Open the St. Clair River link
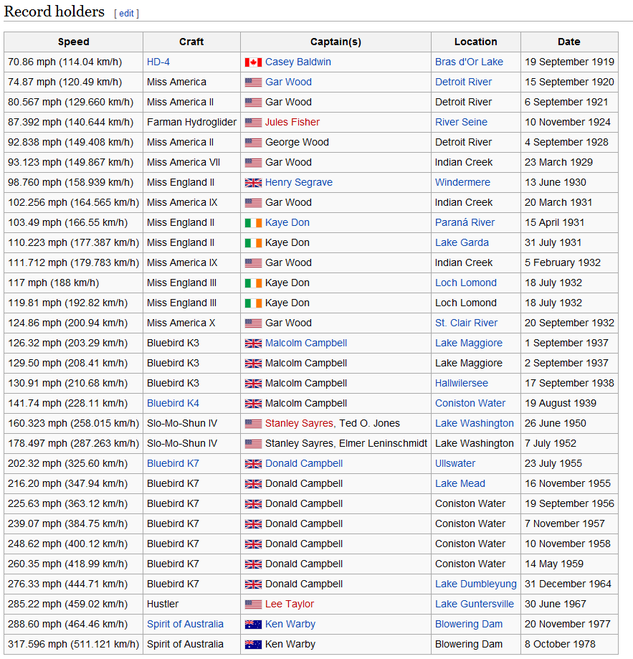 [x=466, y=323]
